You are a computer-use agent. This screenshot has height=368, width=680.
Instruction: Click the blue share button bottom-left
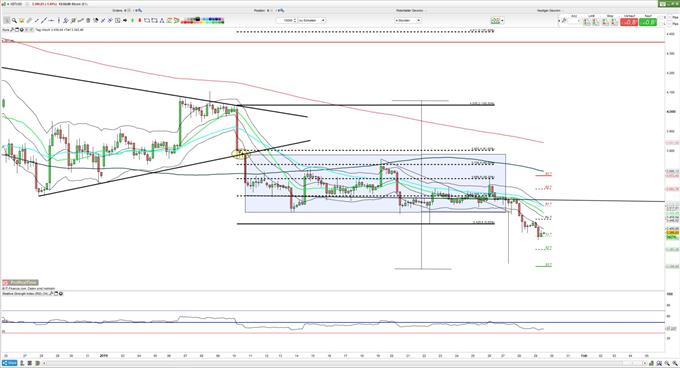[x=9, y=363]
